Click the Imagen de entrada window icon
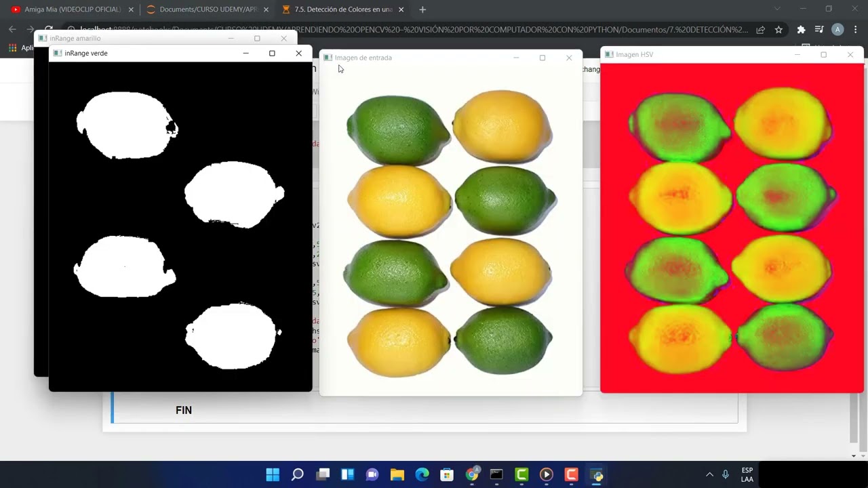868x488 pixels. [x=328, y=58]
